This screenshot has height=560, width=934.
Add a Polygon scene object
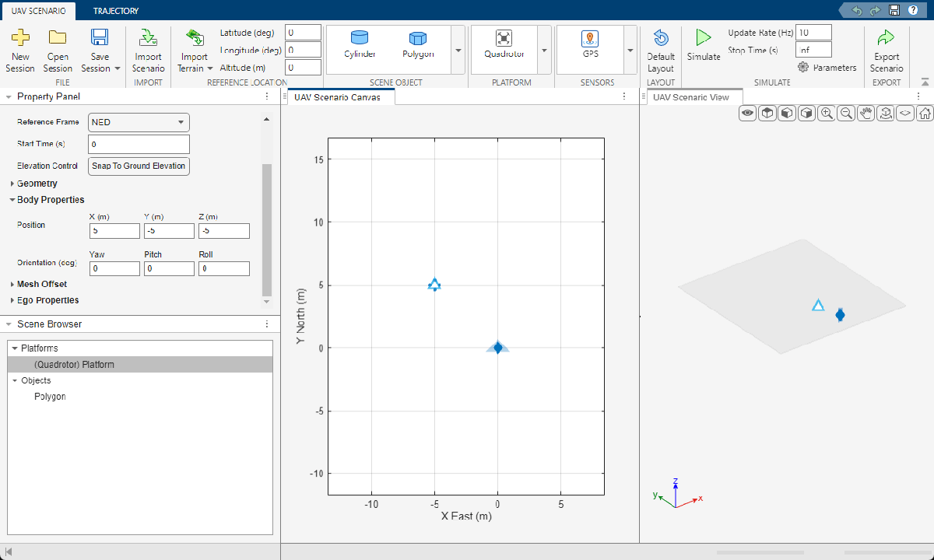click(418, 44)
